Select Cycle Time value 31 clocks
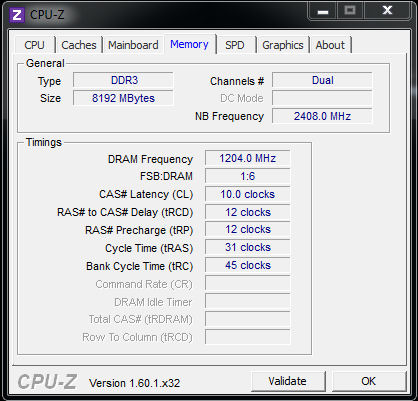Image resolution: width=418 pixels, height=401 pixels. tap(247, 248)
